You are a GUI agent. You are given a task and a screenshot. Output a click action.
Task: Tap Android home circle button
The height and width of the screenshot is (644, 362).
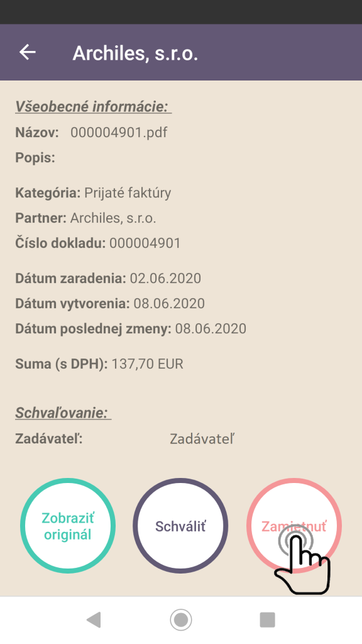tap(180, 619)
